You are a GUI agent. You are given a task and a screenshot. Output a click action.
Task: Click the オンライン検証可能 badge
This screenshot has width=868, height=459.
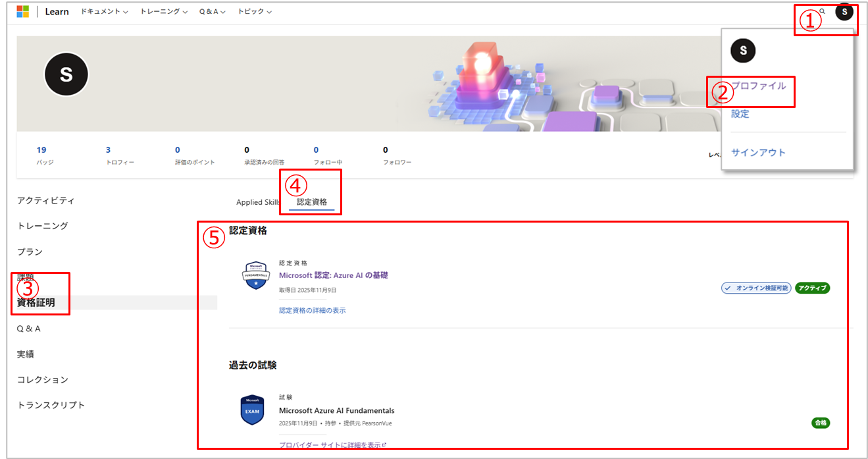pos(756,288)
